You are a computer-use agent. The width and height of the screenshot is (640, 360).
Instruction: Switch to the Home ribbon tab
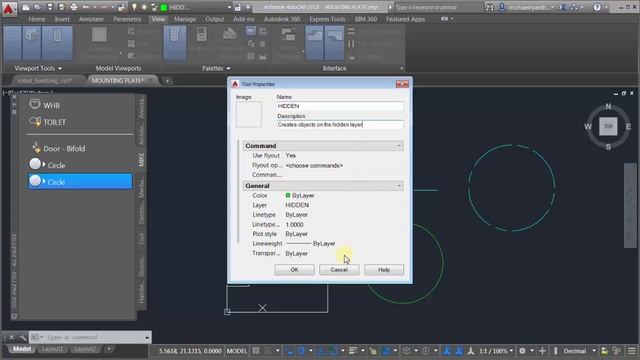tap(37, 19)
